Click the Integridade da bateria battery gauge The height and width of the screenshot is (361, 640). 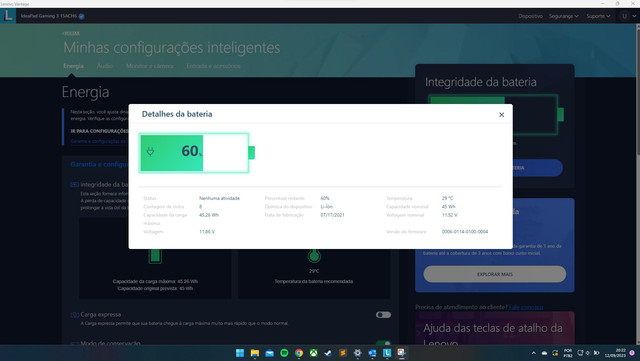(496, 114)
